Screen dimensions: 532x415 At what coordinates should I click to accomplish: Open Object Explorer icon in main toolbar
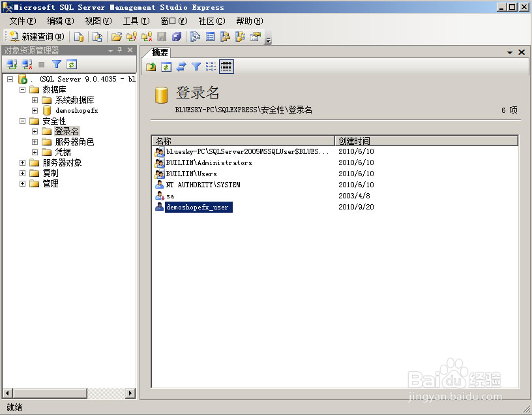coord(226,37)
